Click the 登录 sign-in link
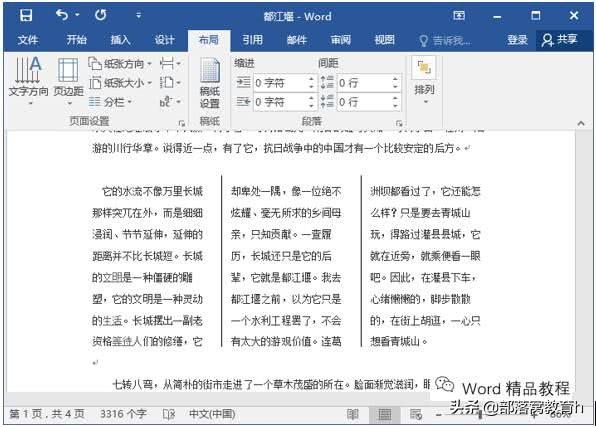Viewport: 596px width, 427px height. tap(517, 40)
